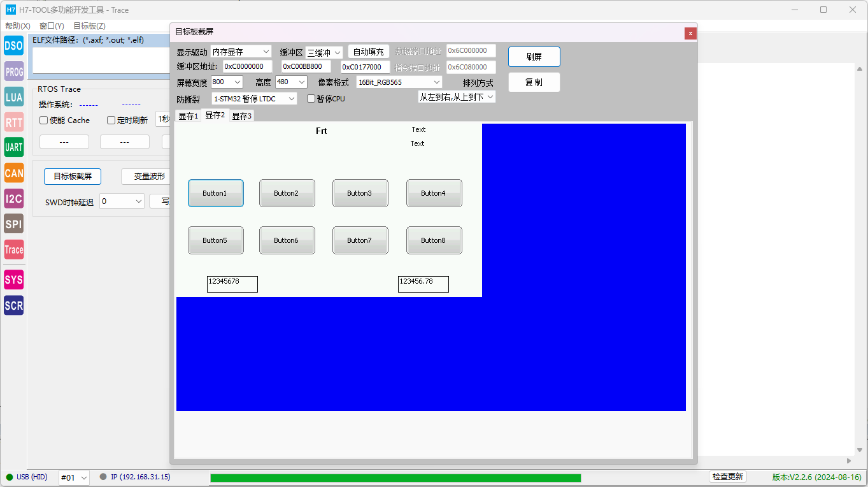Open the 窗口(Y) menu
This screenshot has width=868, height=487.
pyautogui.click(x=52, y=26)
